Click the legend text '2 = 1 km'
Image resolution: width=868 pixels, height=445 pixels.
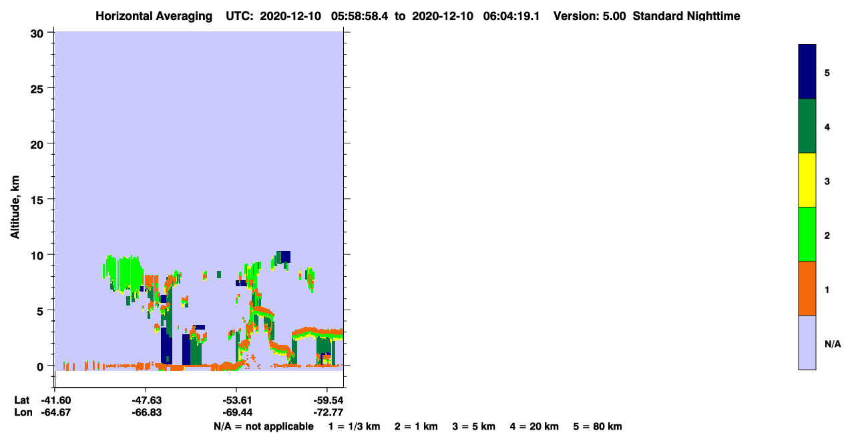416,426
